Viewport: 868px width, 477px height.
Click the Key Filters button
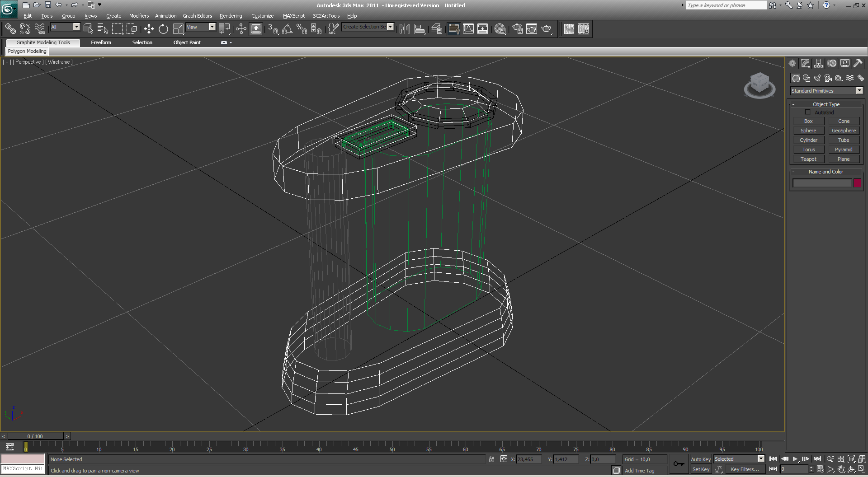pyautogui.click(x=745, y=469)
